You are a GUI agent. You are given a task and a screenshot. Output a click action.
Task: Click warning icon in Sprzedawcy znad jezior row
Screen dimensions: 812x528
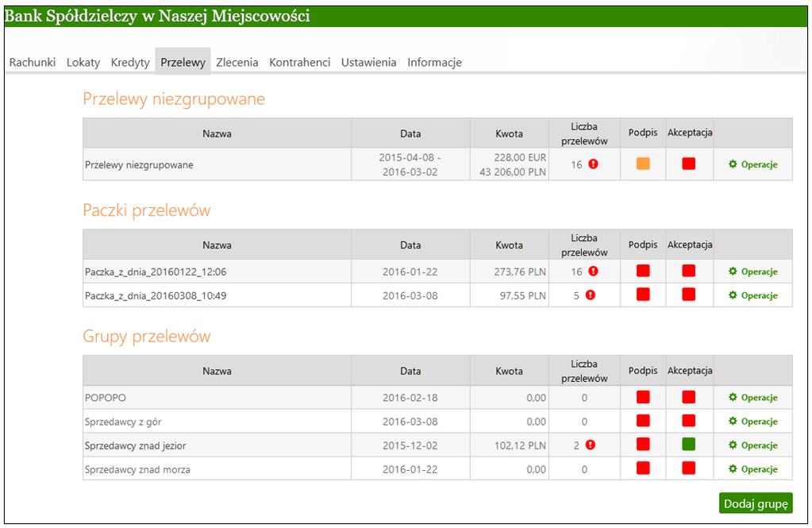(591, 445)
